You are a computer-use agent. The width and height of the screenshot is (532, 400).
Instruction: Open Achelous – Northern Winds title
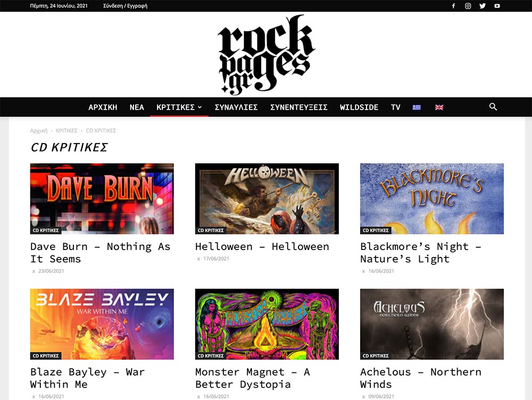(421, 378)
